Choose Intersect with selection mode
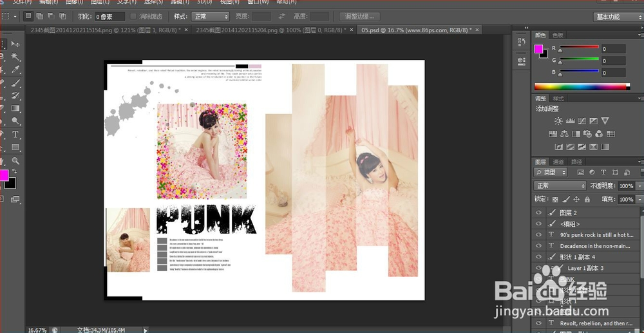644x333 pixels. click(x=62, y=16)
